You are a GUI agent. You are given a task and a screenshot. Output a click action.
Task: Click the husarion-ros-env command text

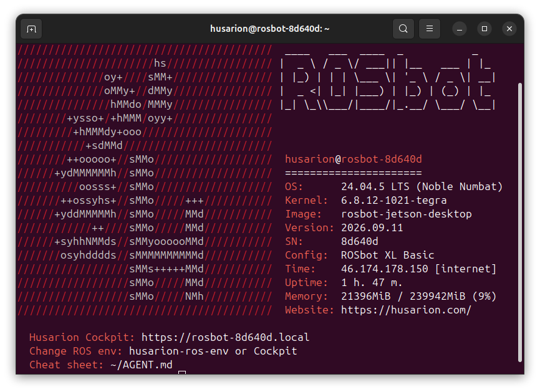[x=179, y=351]
